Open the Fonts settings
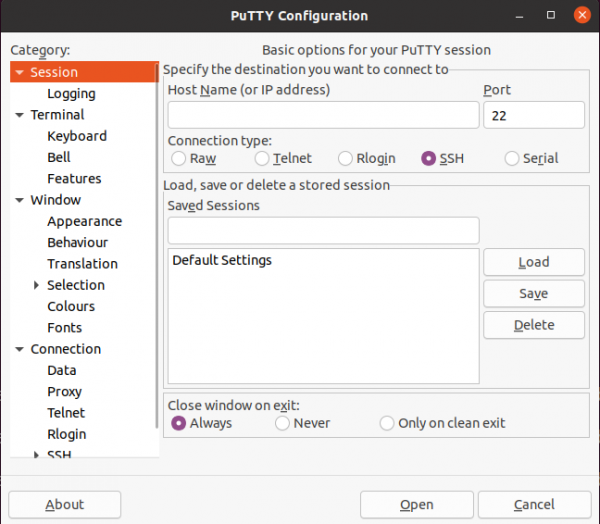600x524 pixels. 65,328
